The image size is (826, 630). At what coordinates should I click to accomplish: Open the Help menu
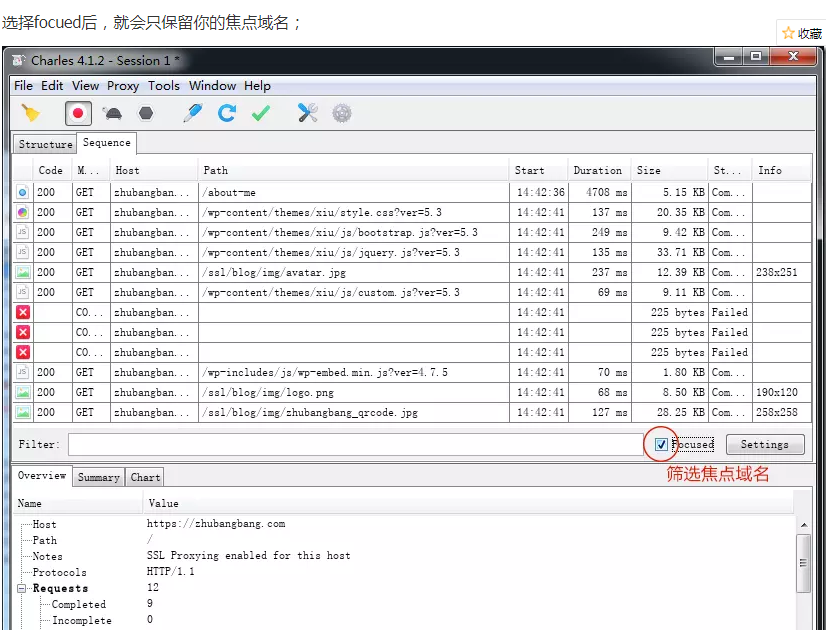257,85
